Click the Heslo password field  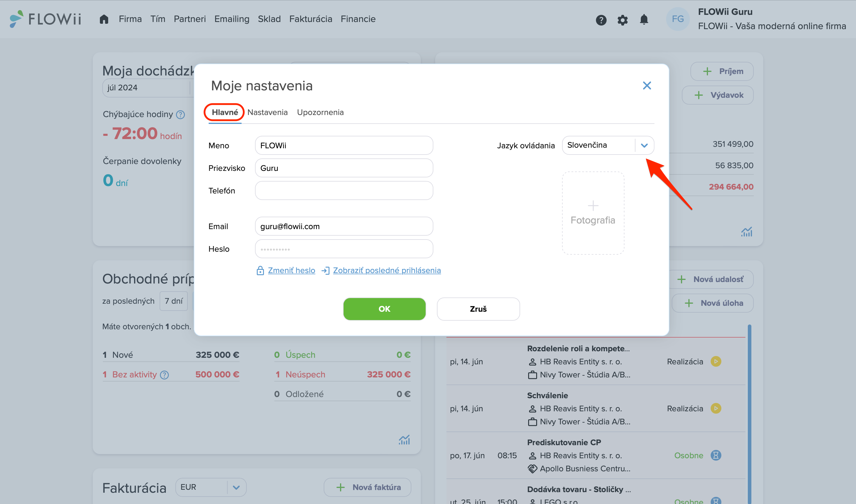tap(344, 249)
